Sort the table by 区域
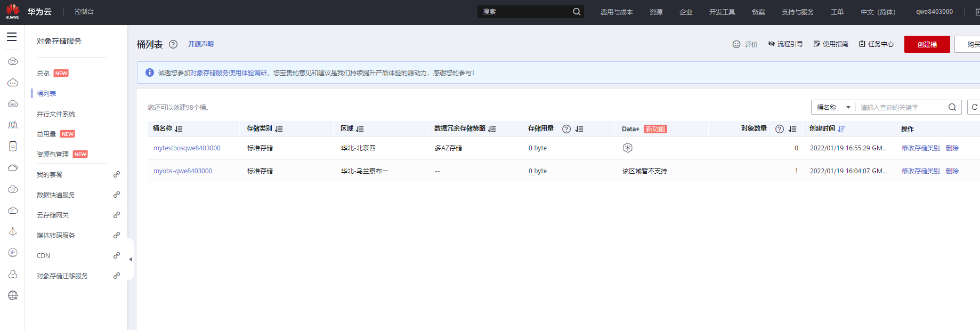 coord(360,129)
